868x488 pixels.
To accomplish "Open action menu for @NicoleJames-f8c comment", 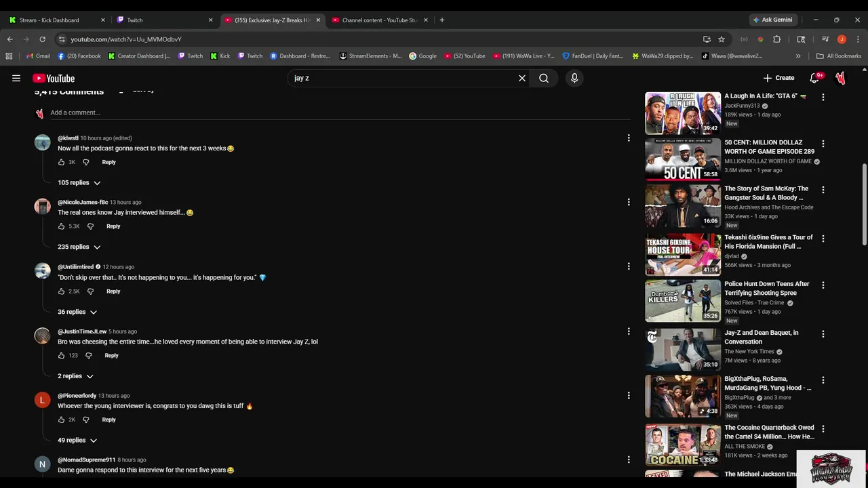I will coord(629,202).
